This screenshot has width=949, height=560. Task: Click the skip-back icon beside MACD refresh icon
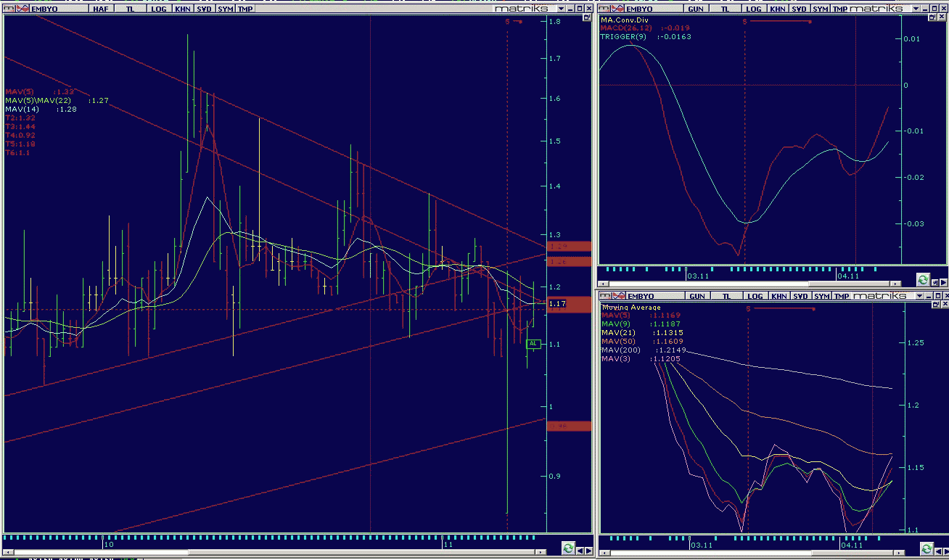point(935,282)
